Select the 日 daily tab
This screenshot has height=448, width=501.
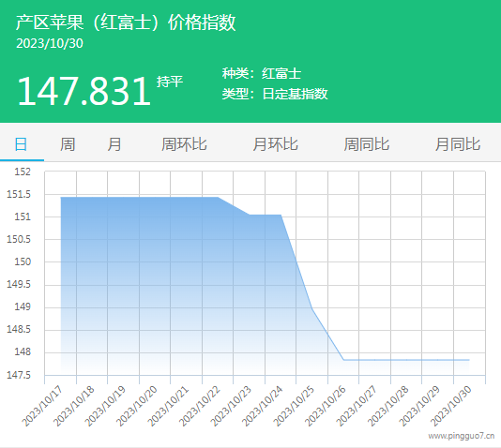coord(21,144)
